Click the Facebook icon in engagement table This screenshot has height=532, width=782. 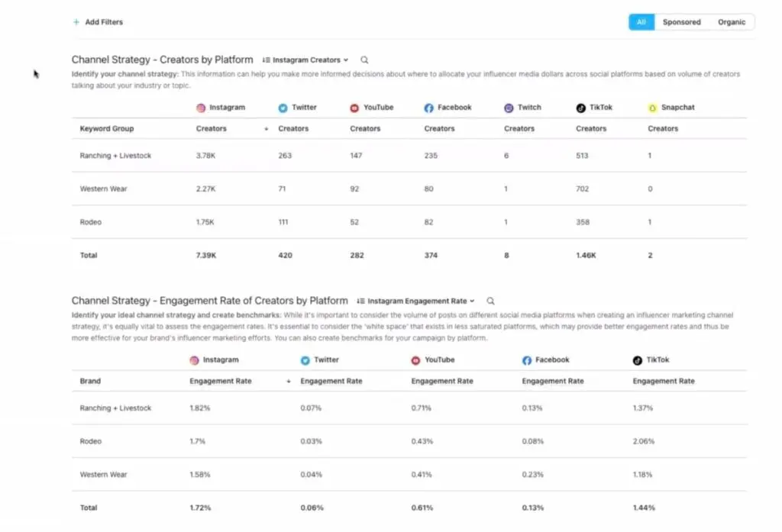pyautogui.click(x=527, y=360)
